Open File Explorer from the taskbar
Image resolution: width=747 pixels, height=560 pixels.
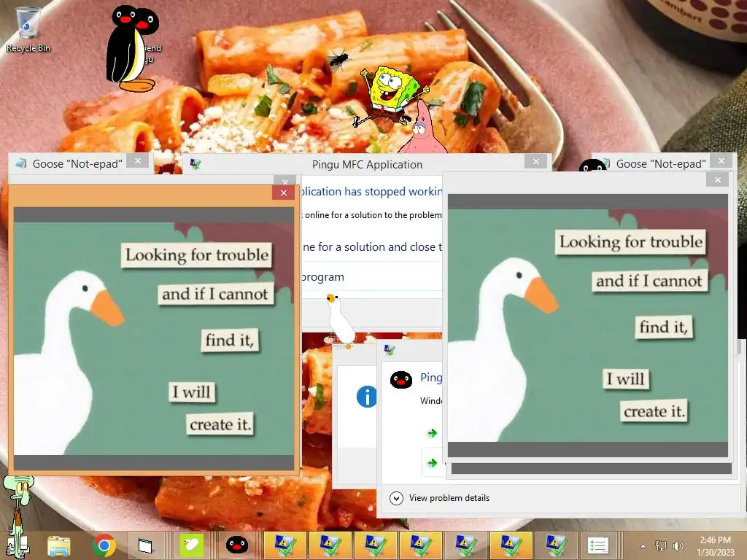coord(58,545)
